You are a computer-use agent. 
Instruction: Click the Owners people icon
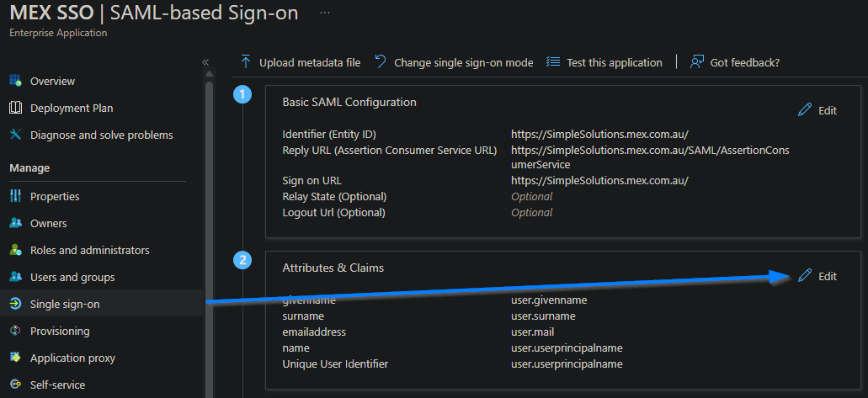click(x=15, y=223)
